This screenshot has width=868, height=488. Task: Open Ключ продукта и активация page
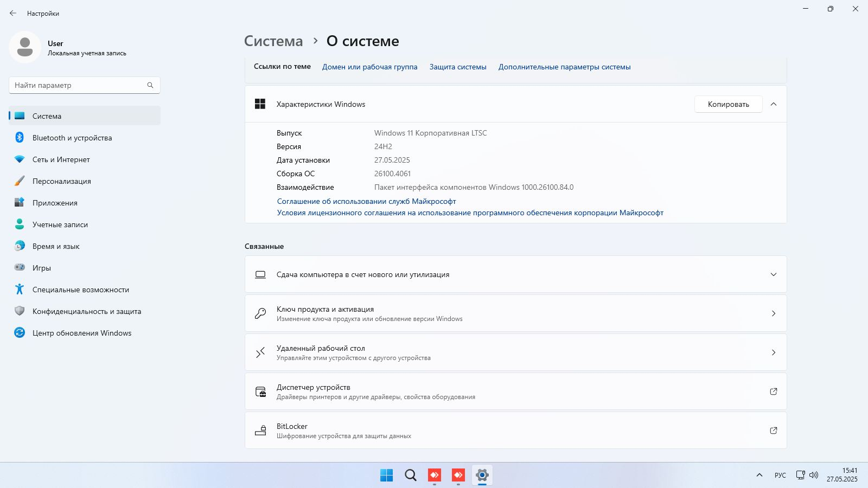(515, 313)
